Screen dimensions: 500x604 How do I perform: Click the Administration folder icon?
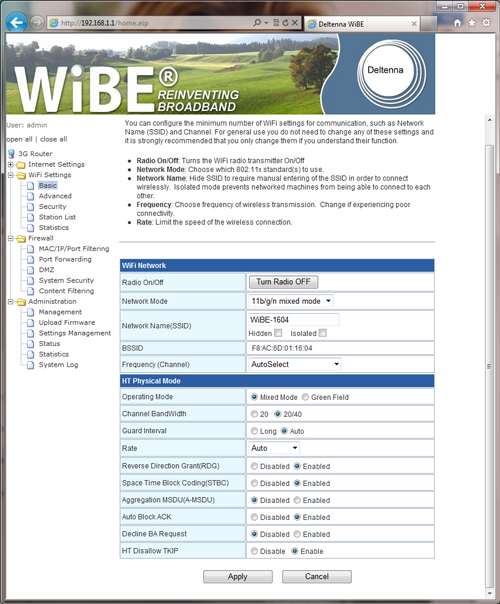22,302
